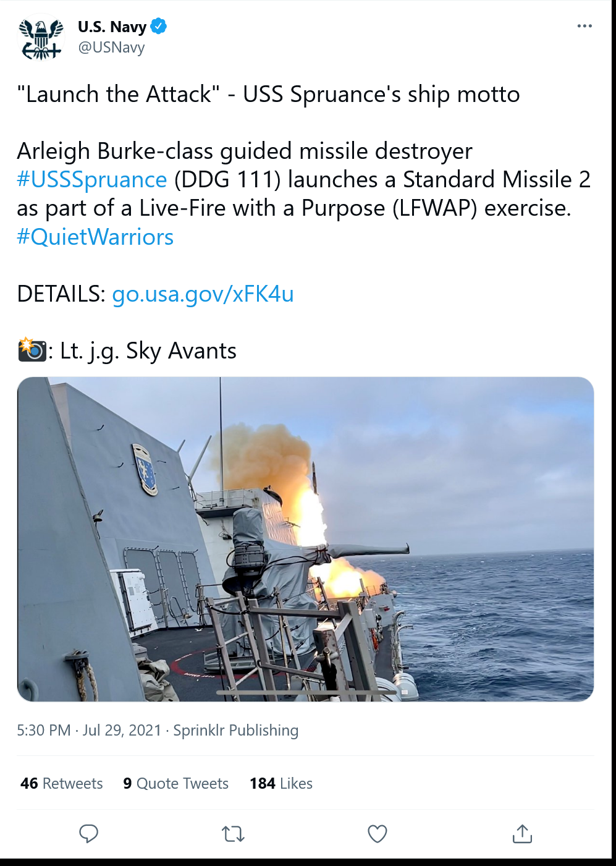View the 184 Likes list
This screenshot has width=616, height=866.
point(281,783)
